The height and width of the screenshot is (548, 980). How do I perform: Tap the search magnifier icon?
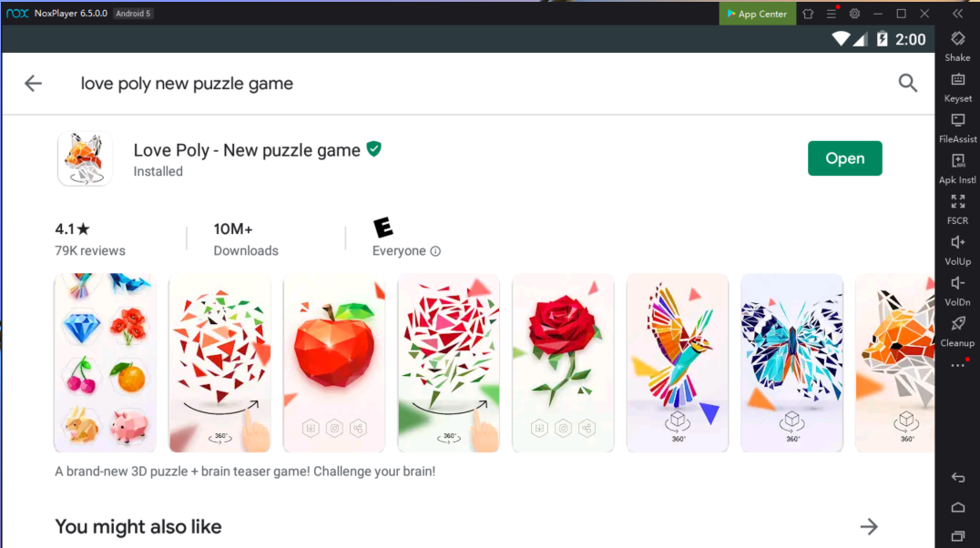point(907,83)
